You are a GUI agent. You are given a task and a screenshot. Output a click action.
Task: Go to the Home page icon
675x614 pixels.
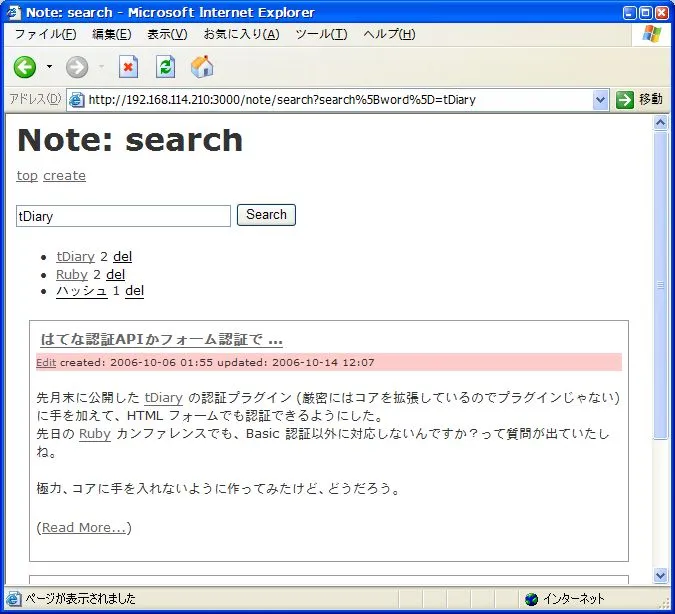[202, 67]
